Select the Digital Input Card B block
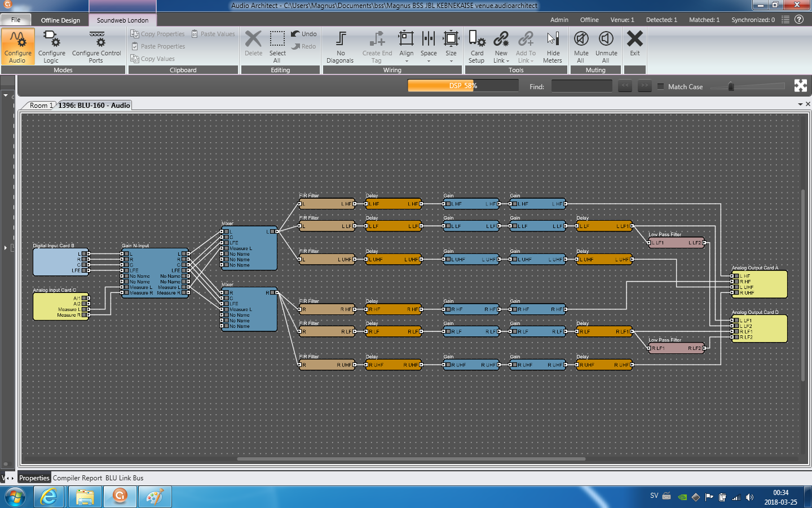 pos(61,262)
